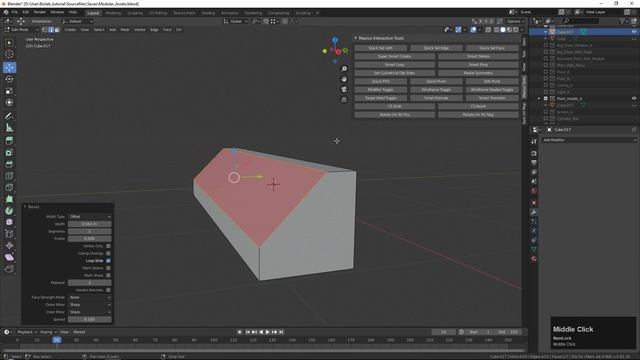
Task: Open the Outer Miter dropdown
Action: [89, 305]
